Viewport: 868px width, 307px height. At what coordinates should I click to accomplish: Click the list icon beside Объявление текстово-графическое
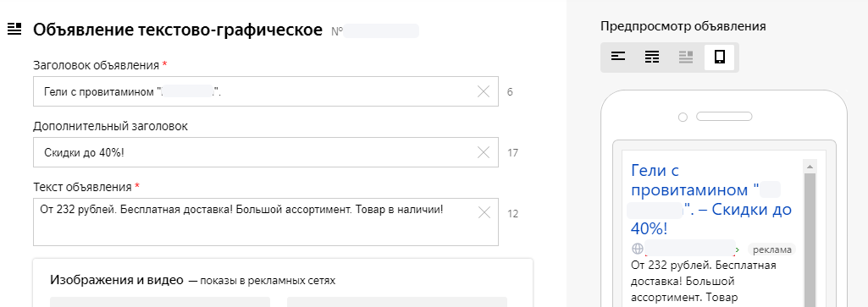click(14, 30)
